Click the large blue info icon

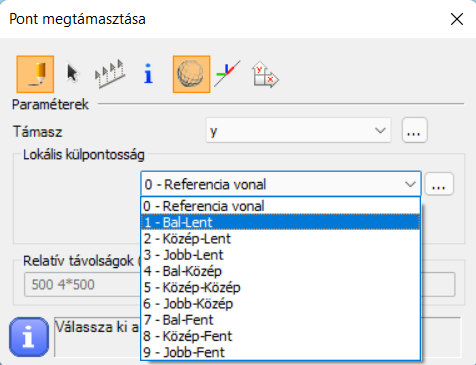[x=29, y=337]
